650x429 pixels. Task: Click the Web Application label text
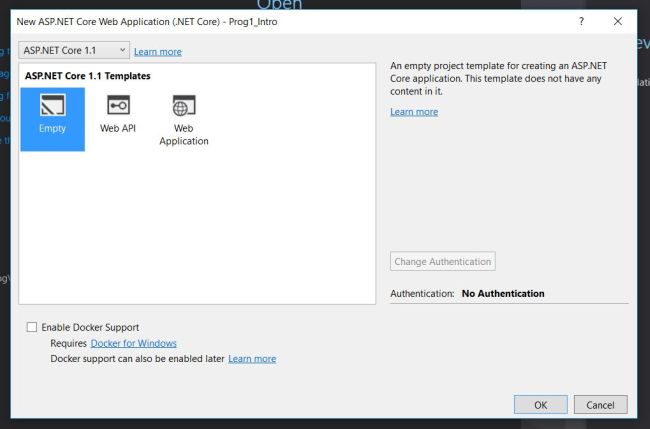pos(184,135)
